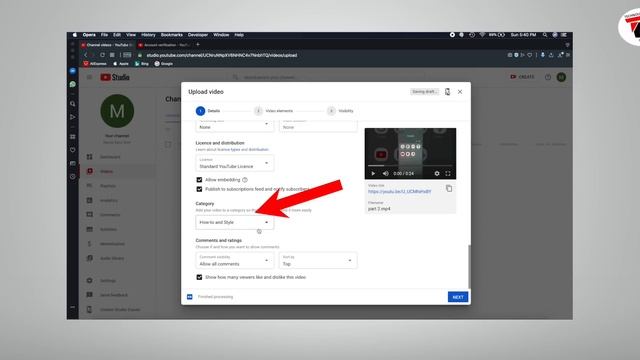Toggle Show how many viewers like checkbox
The height and width of the screenshot is (360, 640).
(x=199, y=277)
